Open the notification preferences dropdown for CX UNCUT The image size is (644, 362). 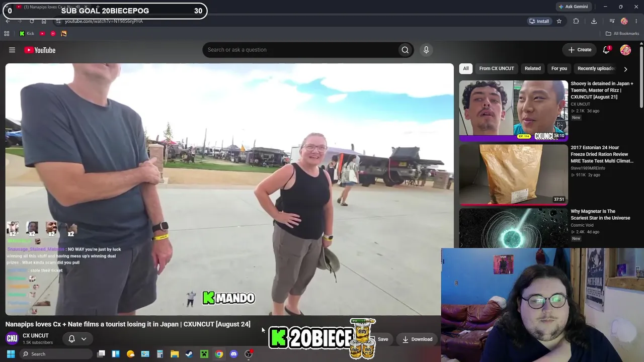coord(77,339)
